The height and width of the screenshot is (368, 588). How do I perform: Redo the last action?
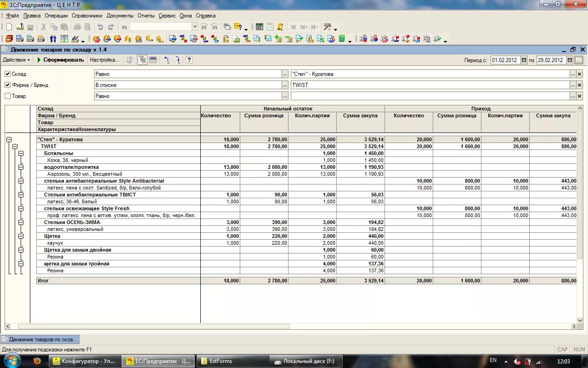coord(111,27)
